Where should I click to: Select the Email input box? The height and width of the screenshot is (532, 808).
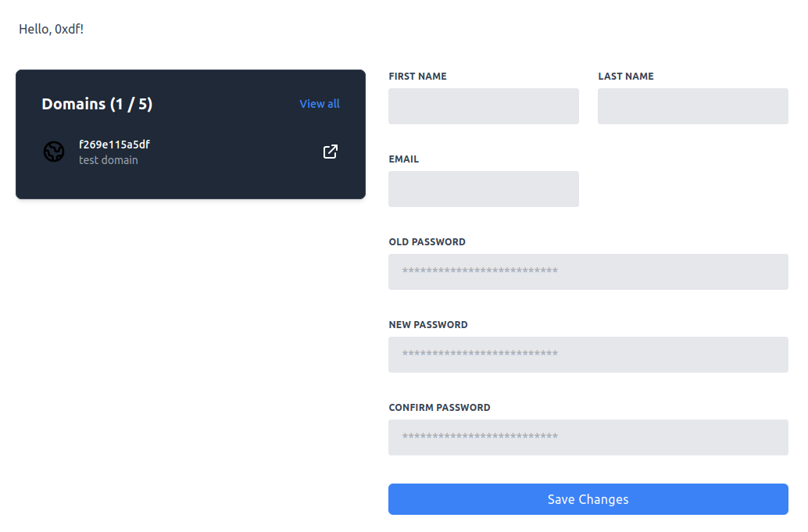pos(484,189)
